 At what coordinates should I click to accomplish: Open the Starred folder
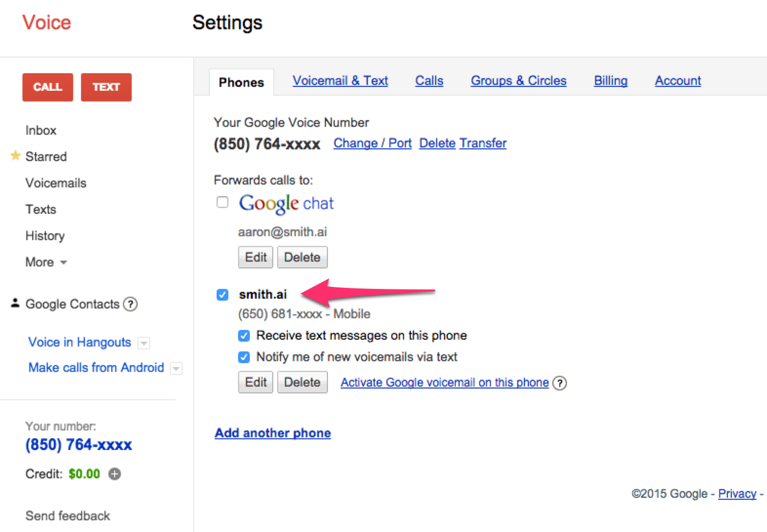coord(46,157)
